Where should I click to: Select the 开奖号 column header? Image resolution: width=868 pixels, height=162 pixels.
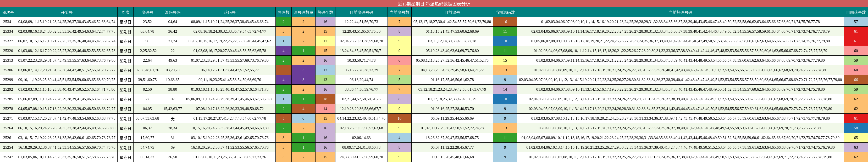pos(67,13)
